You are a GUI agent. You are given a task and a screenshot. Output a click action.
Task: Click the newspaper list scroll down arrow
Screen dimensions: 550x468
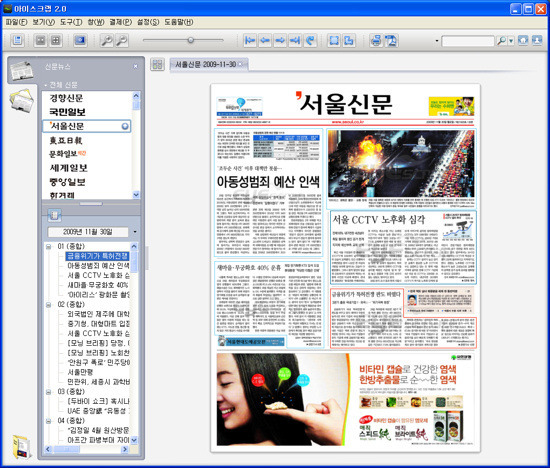tap(136, 194)
